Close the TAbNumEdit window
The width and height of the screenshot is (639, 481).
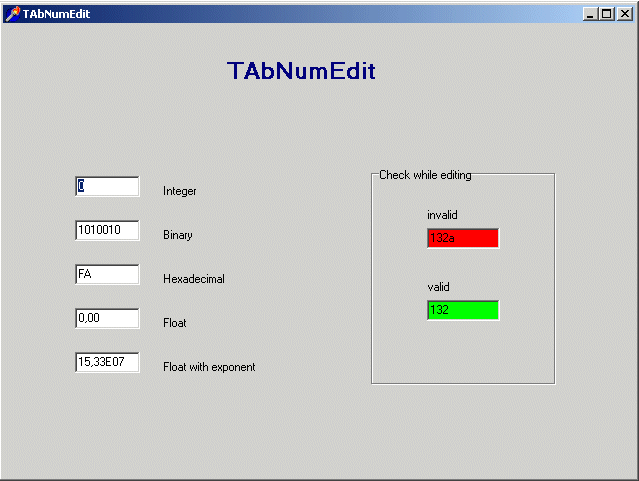point(624,14)
